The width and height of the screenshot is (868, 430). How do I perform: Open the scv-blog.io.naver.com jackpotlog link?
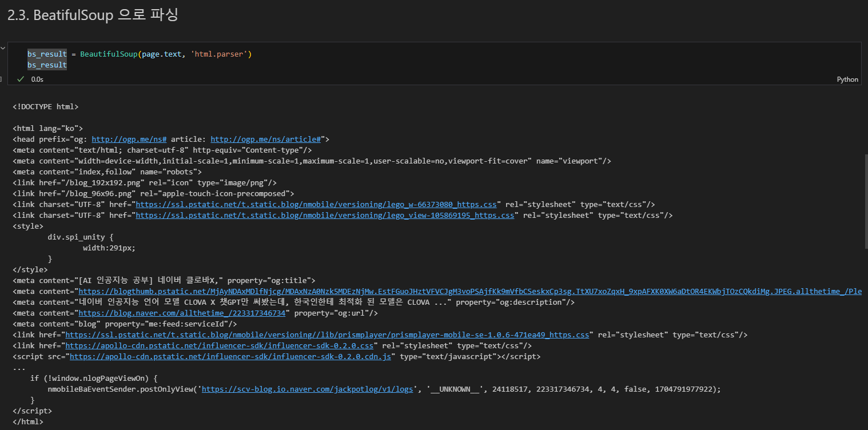[x=308, y=389]
